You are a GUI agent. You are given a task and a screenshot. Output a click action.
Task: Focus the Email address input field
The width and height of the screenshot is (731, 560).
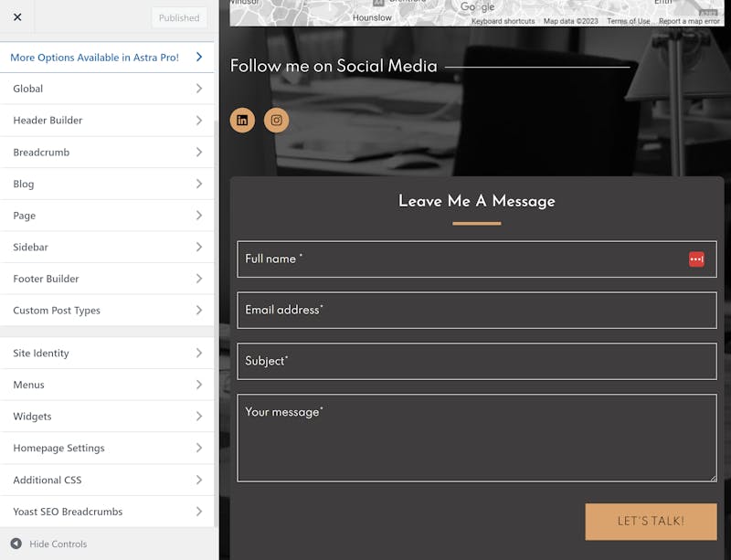pos(477,310)
